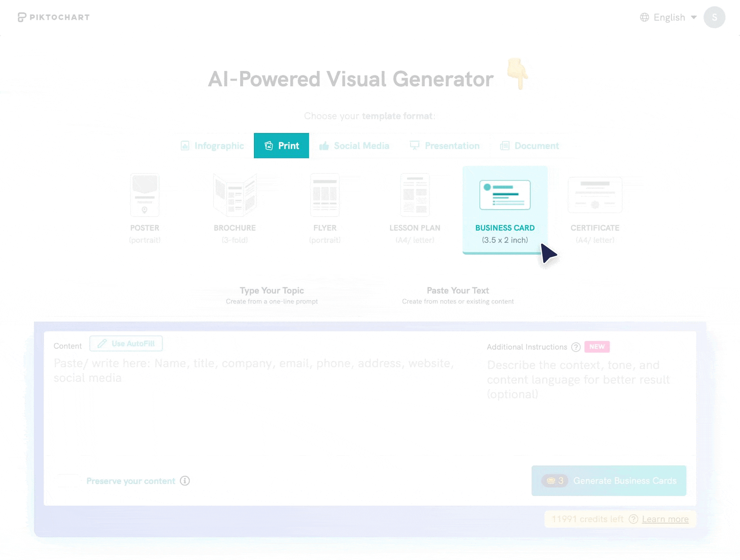
Task: Click the Additional Instructions help icon
Action: 576,347
